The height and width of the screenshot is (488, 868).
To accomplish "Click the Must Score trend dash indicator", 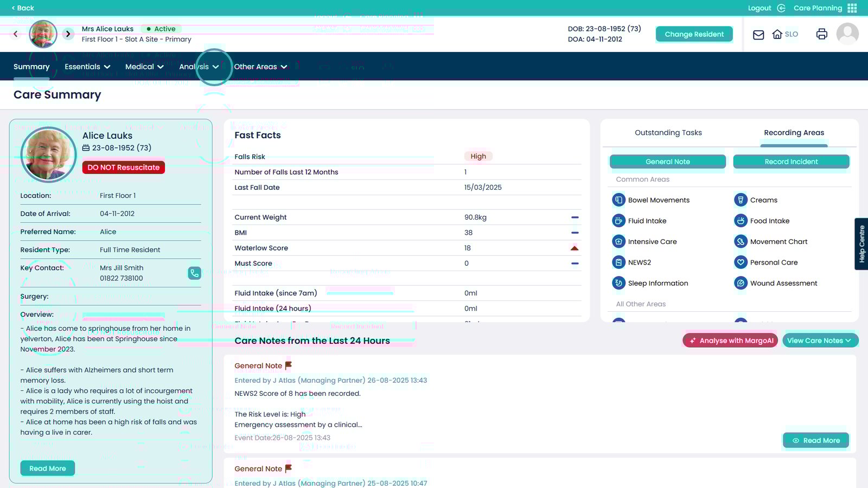I will click(575, 264).
